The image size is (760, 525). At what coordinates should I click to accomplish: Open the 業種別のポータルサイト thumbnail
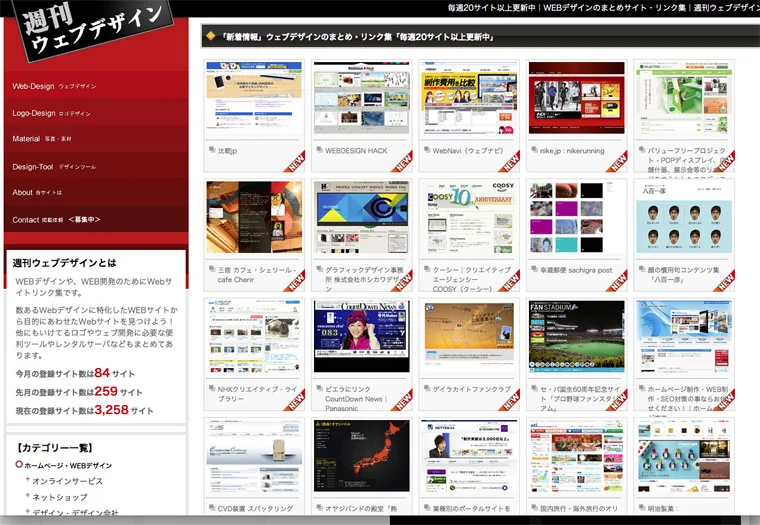click(x=469, y=456)
